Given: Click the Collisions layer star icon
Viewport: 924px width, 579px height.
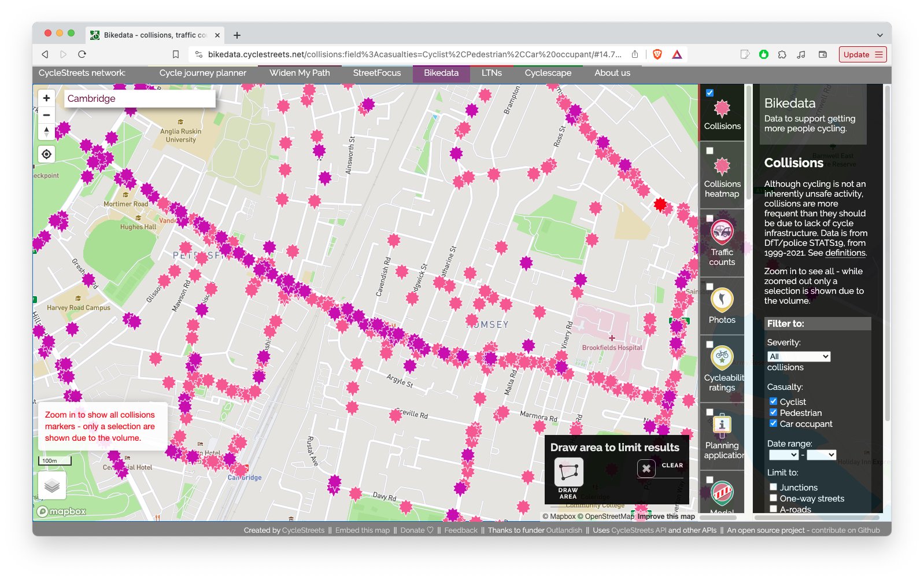Looking at the screenshot, I should [x=722, y=108].
